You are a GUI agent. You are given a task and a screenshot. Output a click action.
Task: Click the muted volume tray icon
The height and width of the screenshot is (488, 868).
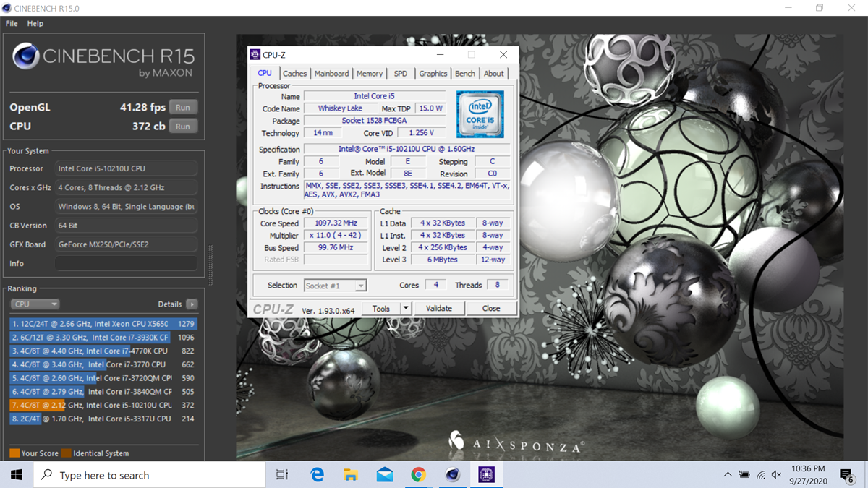(777, 475)
